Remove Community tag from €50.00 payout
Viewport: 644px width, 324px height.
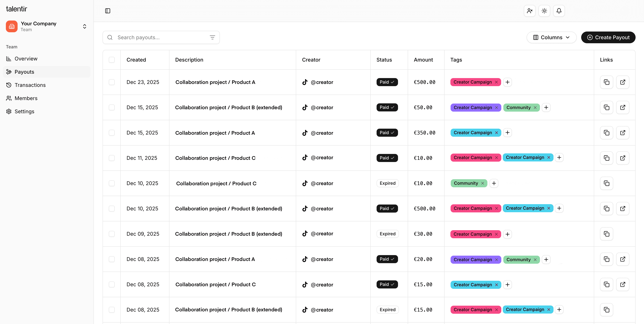(535, 108)
